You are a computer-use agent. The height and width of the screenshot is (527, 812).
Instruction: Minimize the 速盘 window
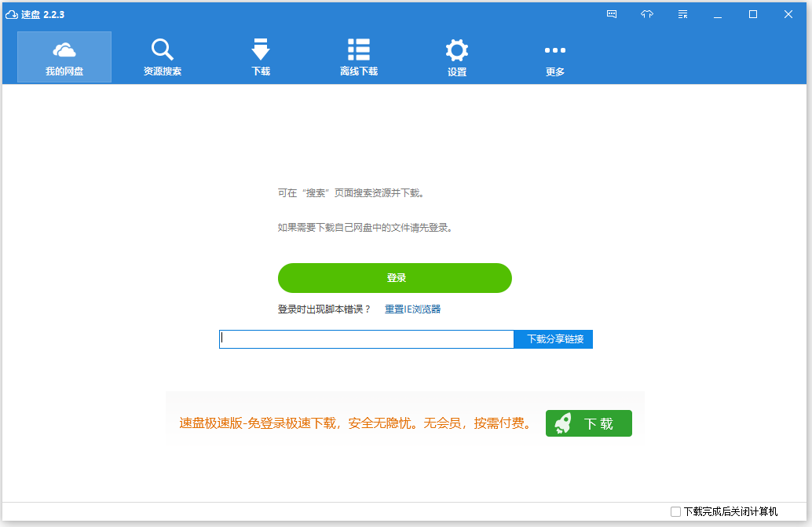(718, 14)
